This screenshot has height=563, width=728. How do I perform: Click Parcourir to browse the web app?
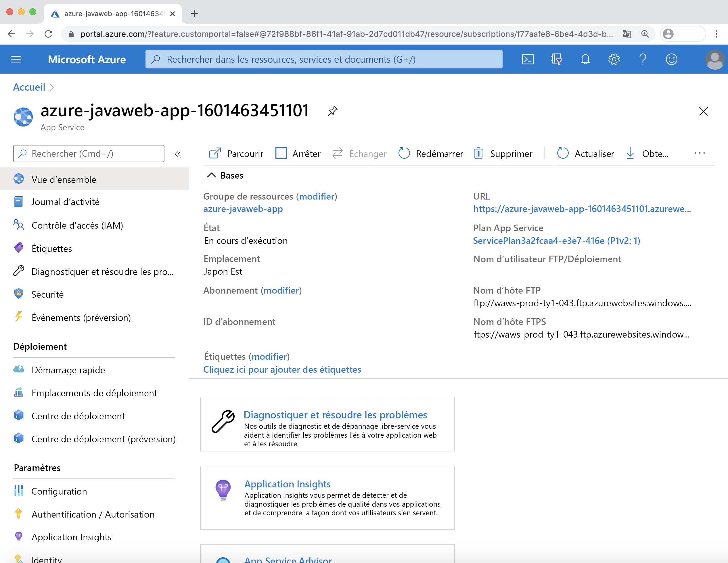coord(236,154)
